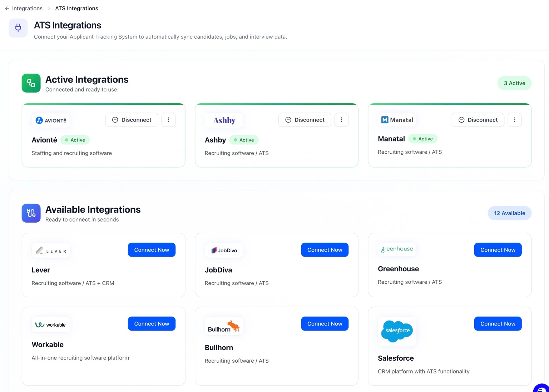
Task: Connect the Bullhorn integration now
Action: pos(325,324)
